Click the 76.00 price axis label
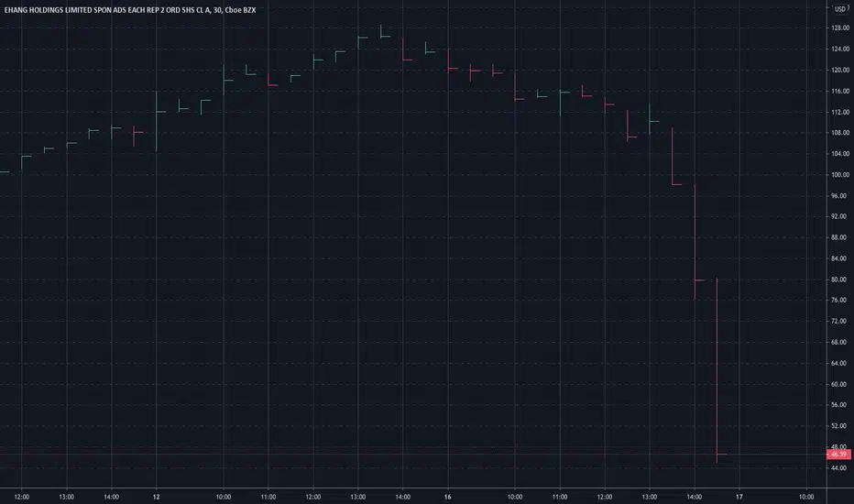 pyautogui.click(x=840, y=301)
